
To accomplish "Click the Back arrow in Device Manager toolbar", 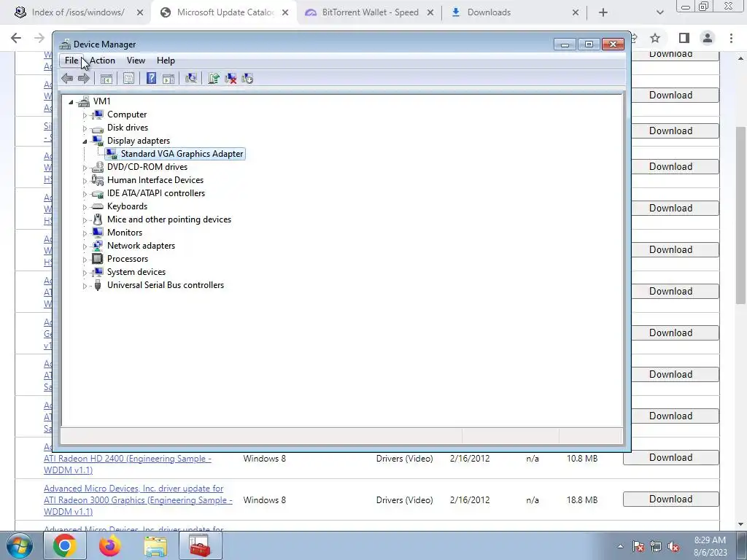I will coord(67,79).
